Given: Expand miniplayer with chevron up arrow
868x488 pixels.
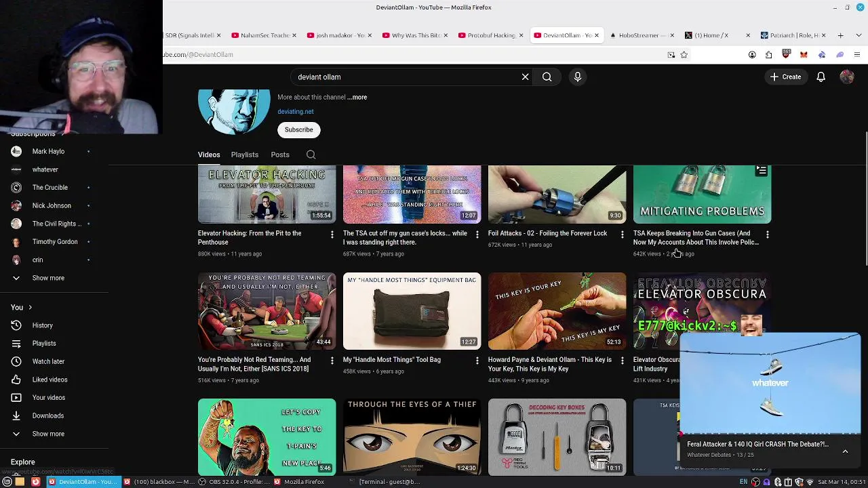Looking at the screenshot, I should (x=845, y=451).
